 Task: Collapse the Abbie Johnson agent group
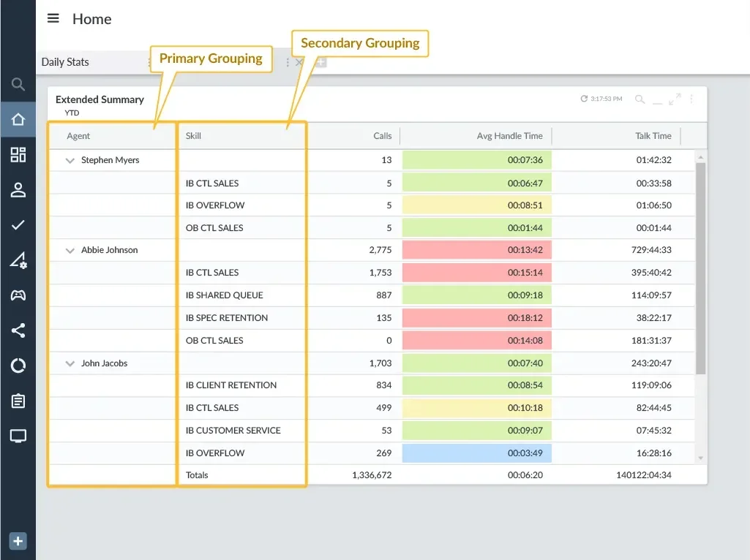coord(70,251)
